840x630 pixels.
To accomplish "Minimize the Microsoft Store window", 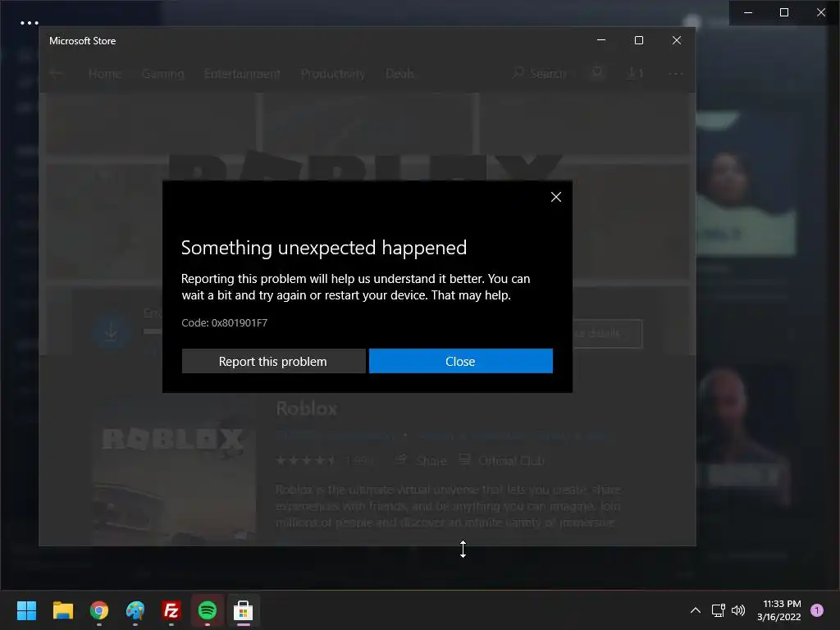I will pyautogui.click(x=601, y=40).
